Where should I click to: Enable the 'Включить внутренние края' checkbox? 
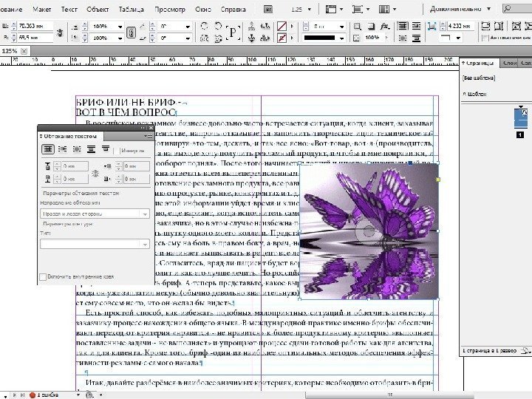(x=43, y=277)
